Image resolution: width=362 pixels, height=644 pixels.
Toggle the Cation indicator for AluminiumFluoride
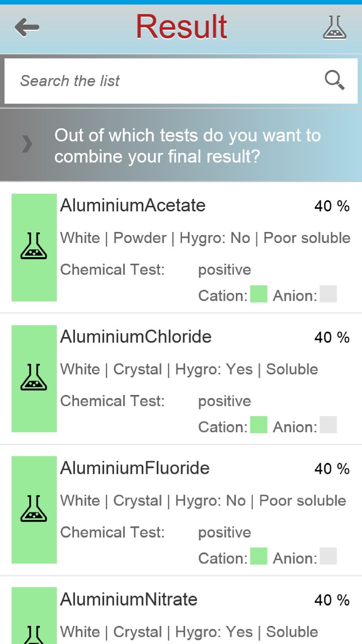tap(258, 557)
